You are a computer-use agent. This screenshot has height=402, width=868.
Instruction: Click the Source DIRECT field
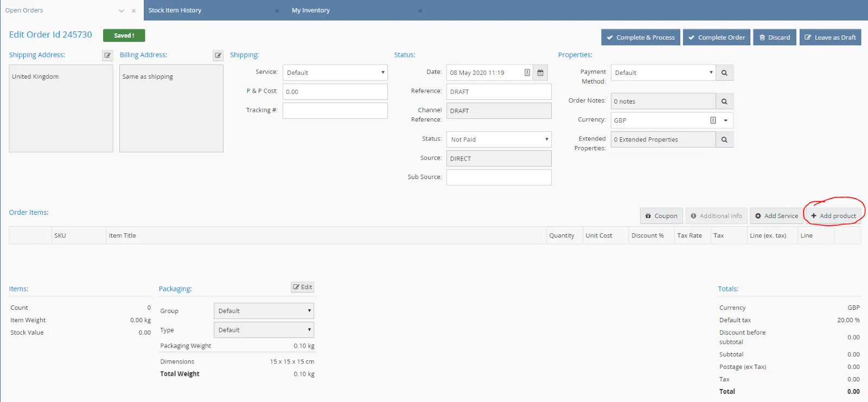pyautogui.click(x=499, y=158)
